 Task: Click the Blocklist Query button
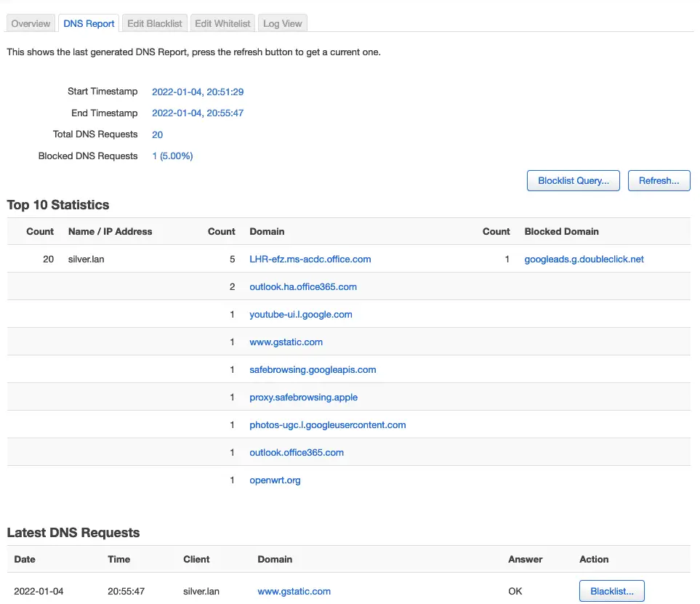(x=574, y=181)
